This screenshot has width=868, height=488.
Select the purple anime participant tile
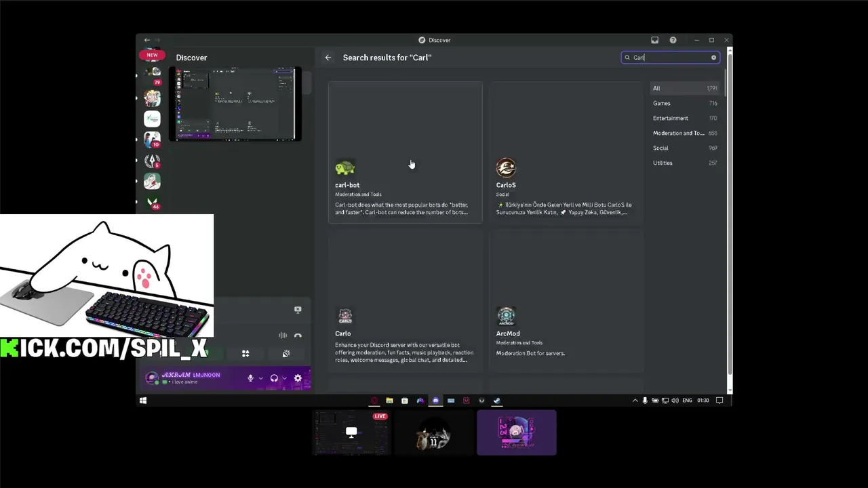(x=517, y=432)
